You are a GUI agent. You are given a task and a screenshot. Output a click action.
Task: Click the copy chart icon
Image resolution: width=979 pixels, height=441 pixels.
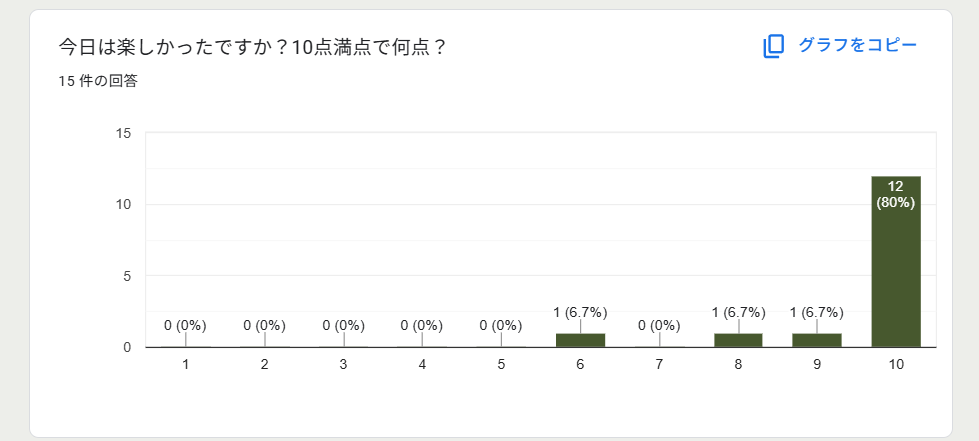[x=773, y=46]
